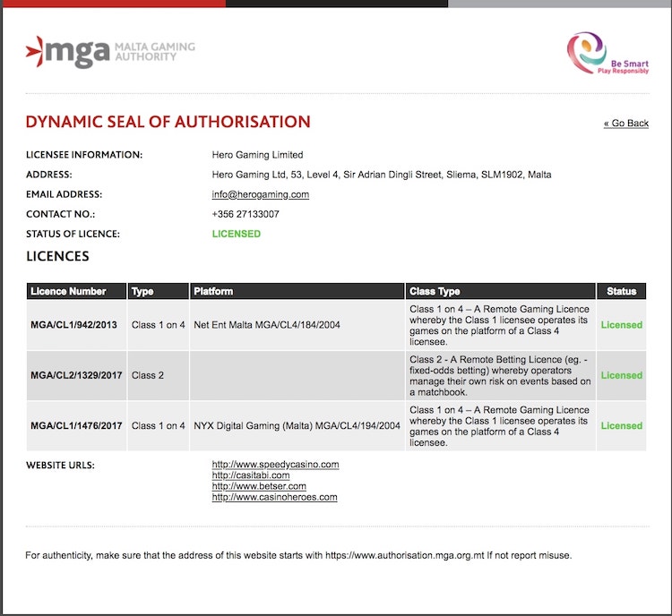Select licence number MGA/CL1/1476/2017
This screenshot has width=672, height=616.
coord(76,426)
